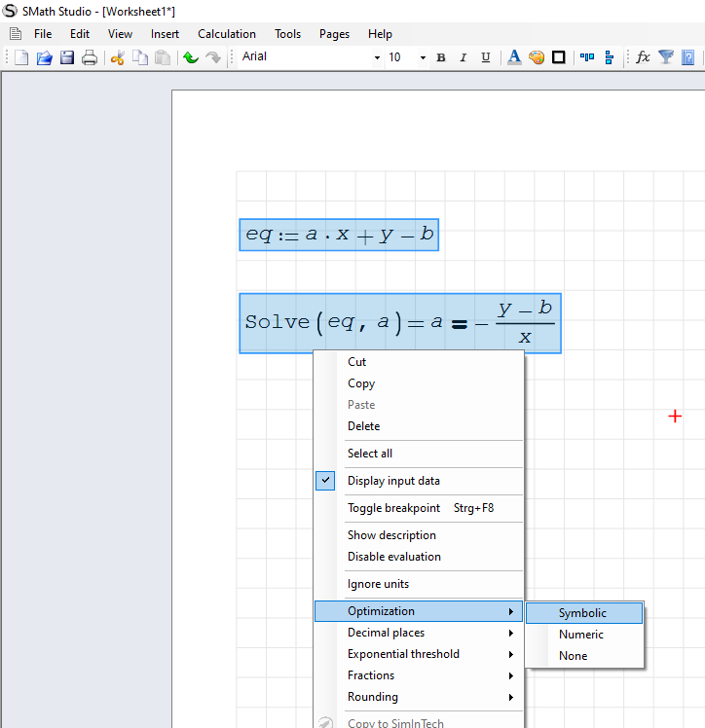Viewport: 705px width, 728px height.
Task: Toggle Italic formatting in the toolbar
Action: tap(463, 57)
